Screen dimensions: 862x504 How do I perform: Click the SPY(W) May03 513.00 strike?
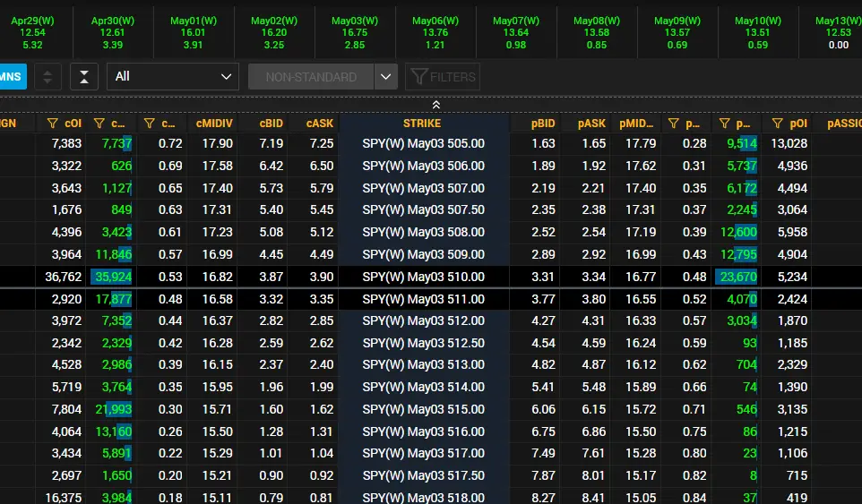point(423,365)
